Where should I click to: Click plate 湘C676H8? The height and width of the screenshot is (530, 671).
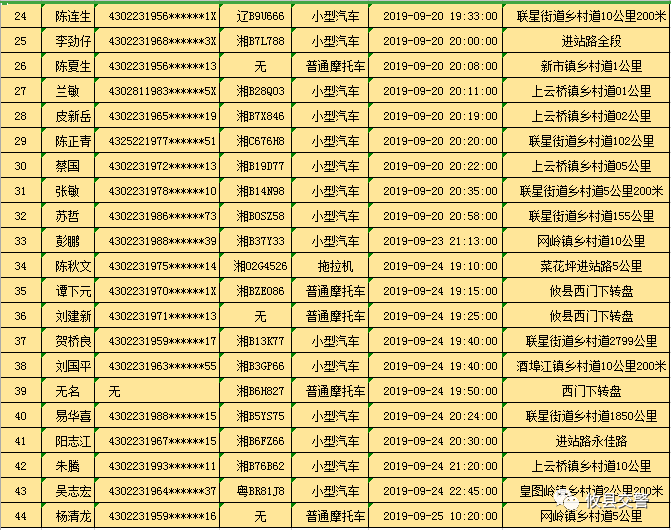coord(260,141)
